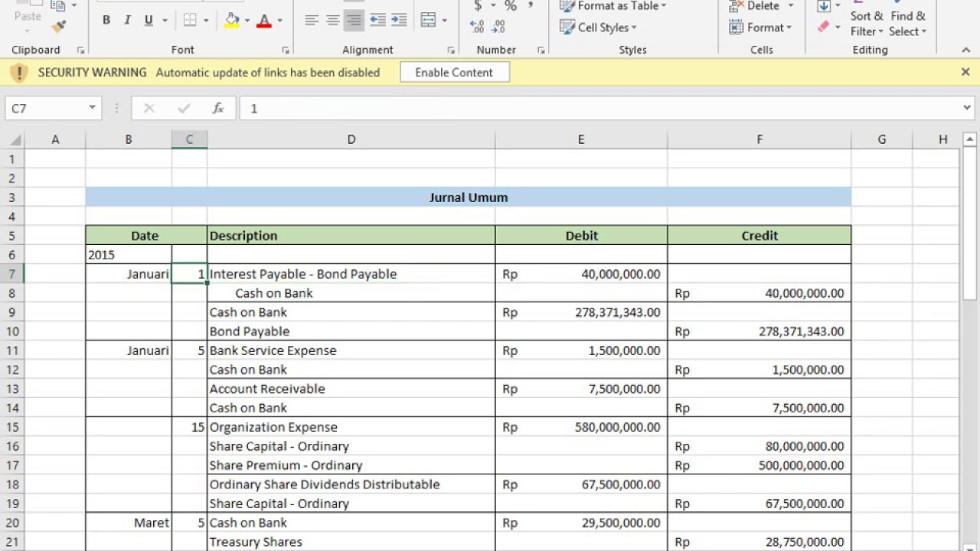Toggle italic formatting
Viewport: 980px width, 551px height.
(x=127, y=21)
